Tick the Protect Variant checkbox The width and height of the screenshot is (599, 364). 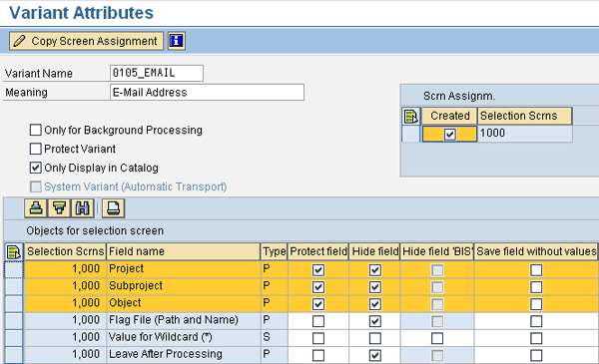(36, 149)
